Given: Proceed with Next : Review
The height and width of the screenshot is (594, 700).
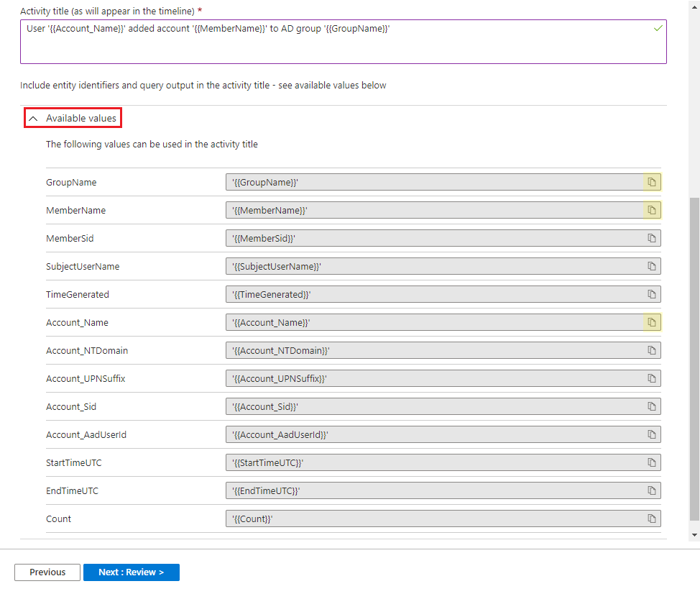Looking at the screenshot, I should 131,572.
